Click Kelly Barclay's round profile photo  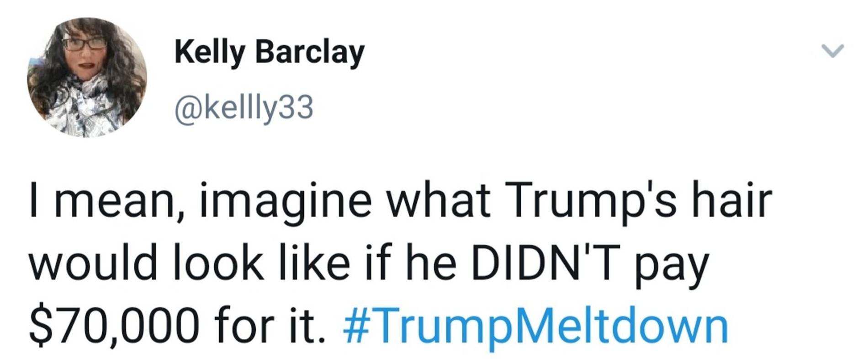[87, 77]
